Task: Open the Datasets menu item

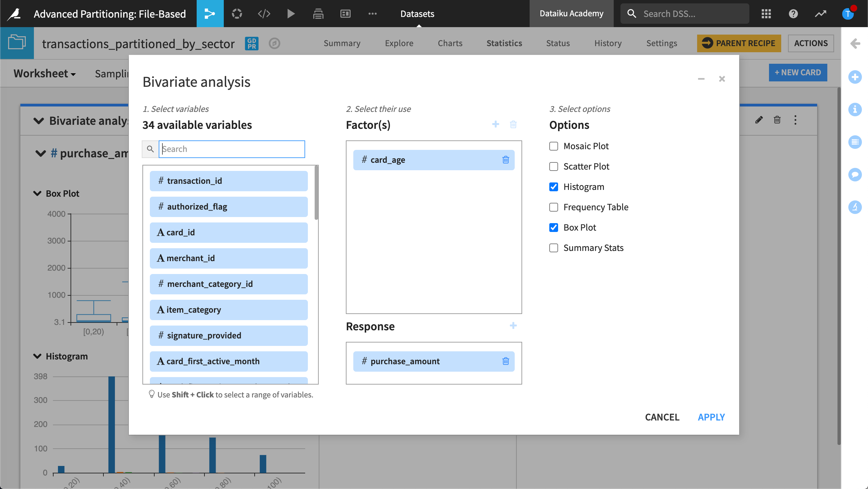Action: pyautogui.click(x=417, y=14)
